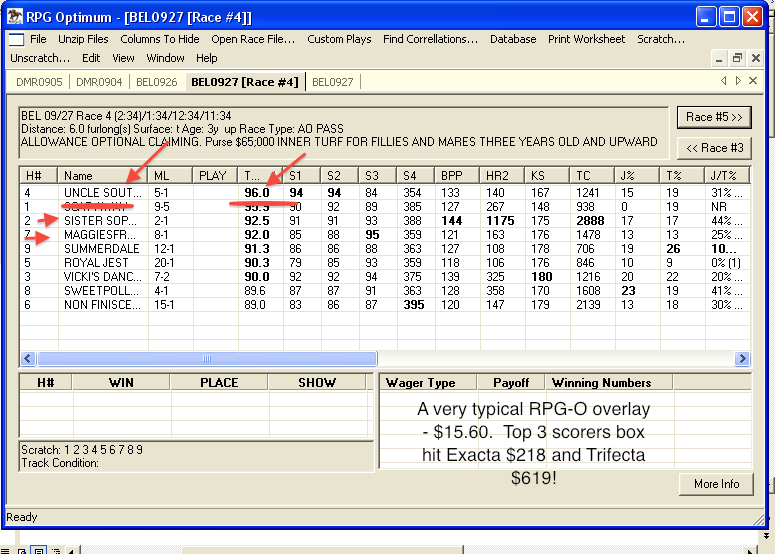Click the J/T% column header
This screenshot has height=554, width=775.
coord(727,175)
